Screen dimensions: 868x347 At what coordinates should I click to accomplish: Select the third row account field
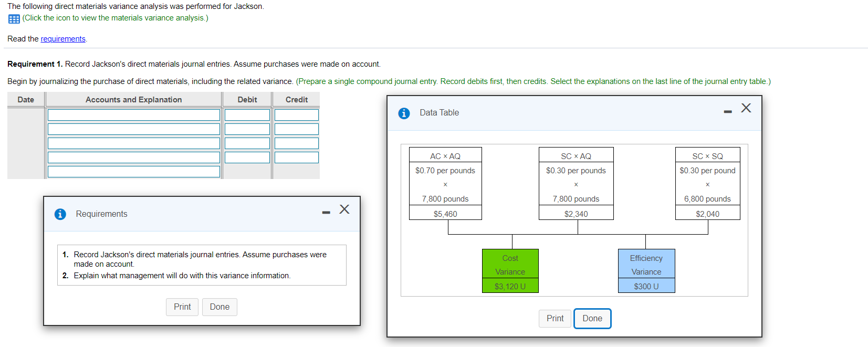(x=134, y=143)
